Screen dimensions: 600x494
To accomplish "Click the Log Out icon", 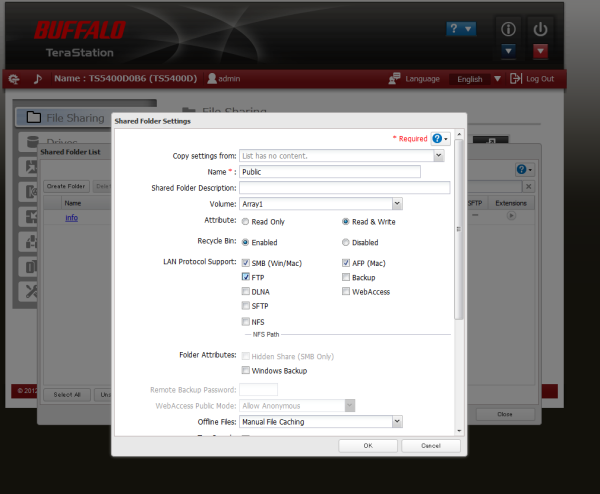I will click(516, 78).
